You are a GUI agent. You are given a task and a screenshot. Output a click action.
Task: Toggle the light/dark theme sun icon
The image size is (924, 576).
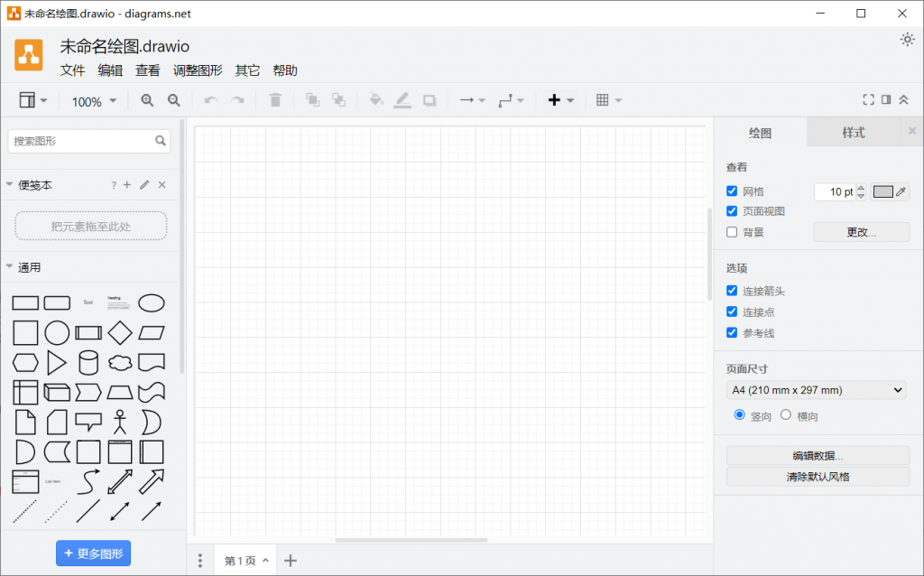pyautogui.click(x=908, y=40)
